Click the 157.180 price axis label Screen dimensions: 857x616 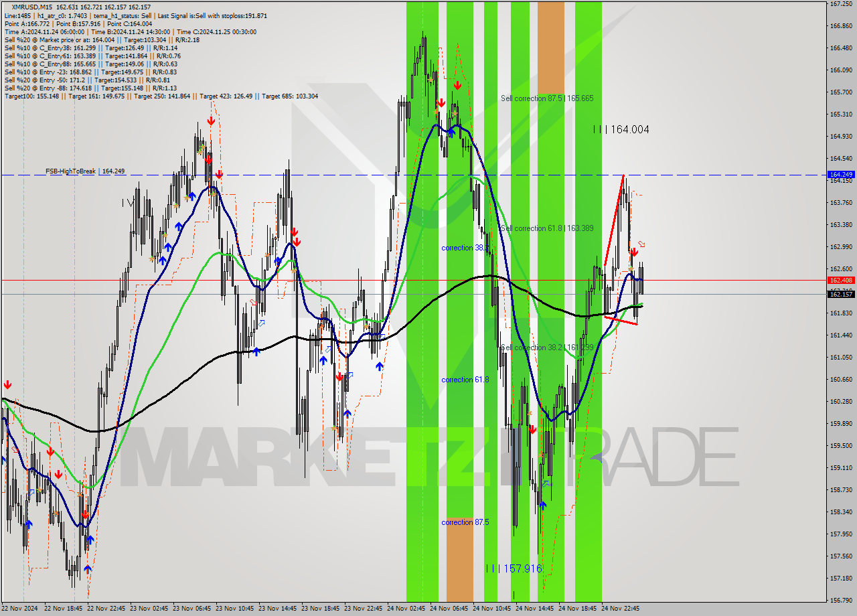(x=841, y=579)
